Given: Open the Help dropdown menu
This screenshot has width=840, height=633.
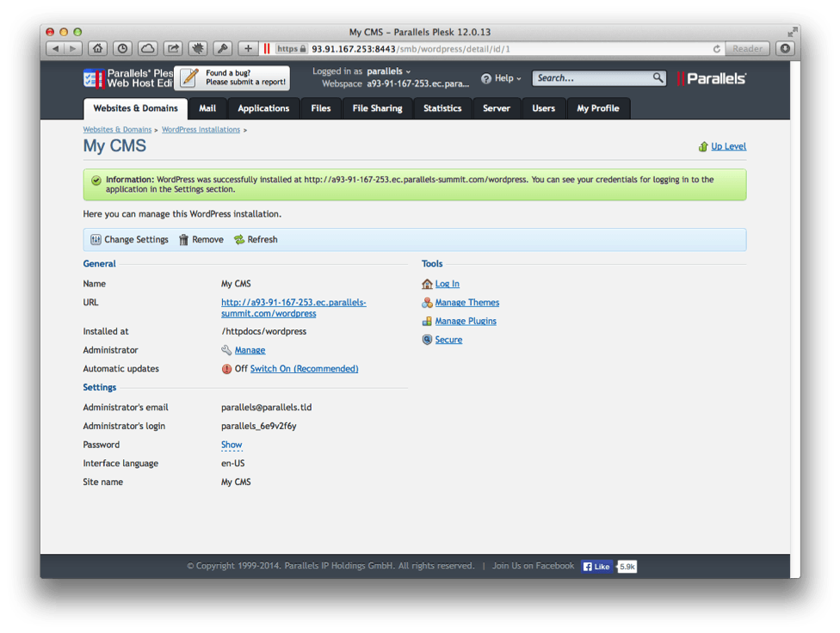Looking at the screenshot, I should (x=502, y=78).
